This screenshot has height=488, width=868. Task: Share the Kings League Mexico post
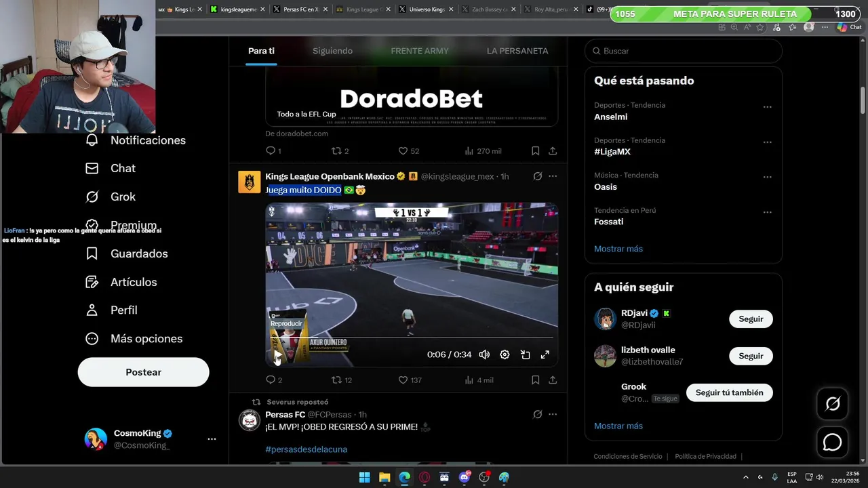coord(553,380)
